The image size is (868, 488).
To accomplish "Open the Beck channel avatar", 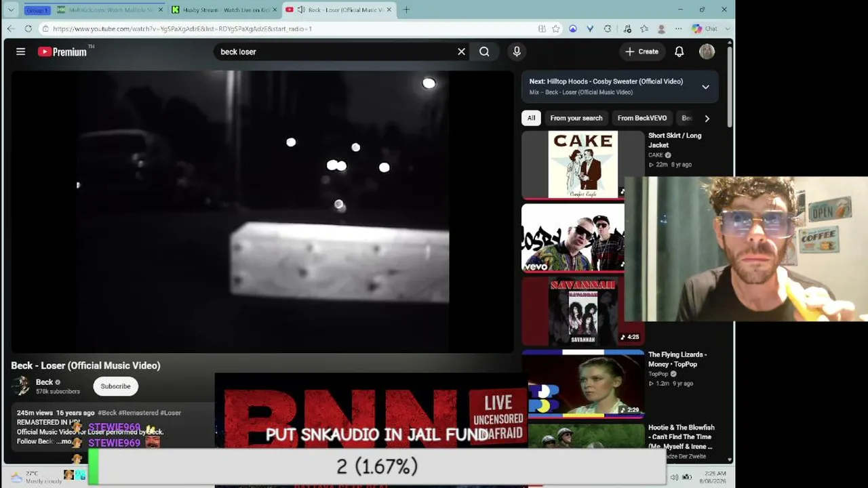I will click(x=22, y=386).
